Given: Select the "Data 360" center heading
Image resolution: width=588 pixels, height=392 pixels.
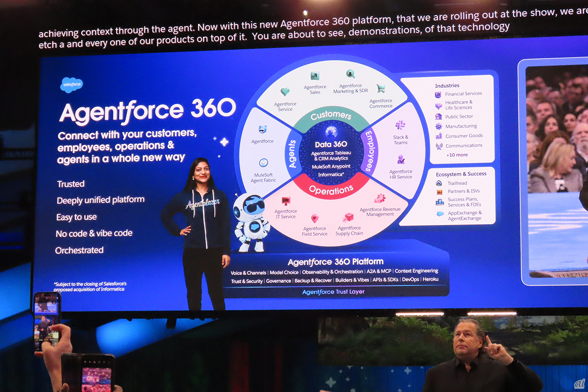Looking at the screenshot, I should 331,145.
